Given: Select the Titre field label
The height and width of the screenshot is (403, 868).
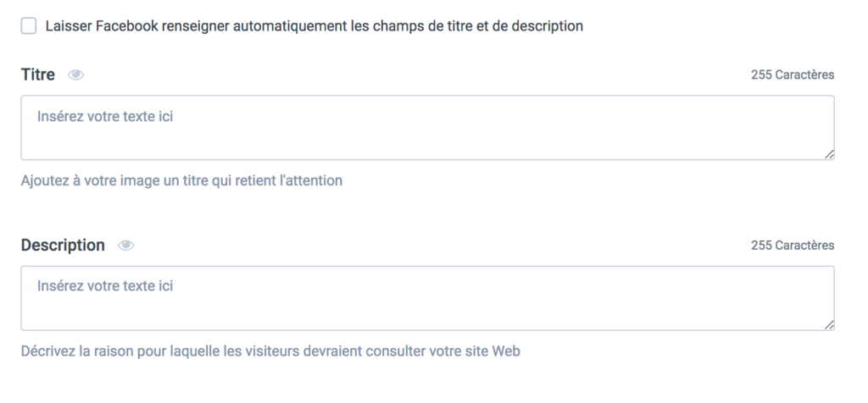Looking at the screenshot, I should [37, 75].
